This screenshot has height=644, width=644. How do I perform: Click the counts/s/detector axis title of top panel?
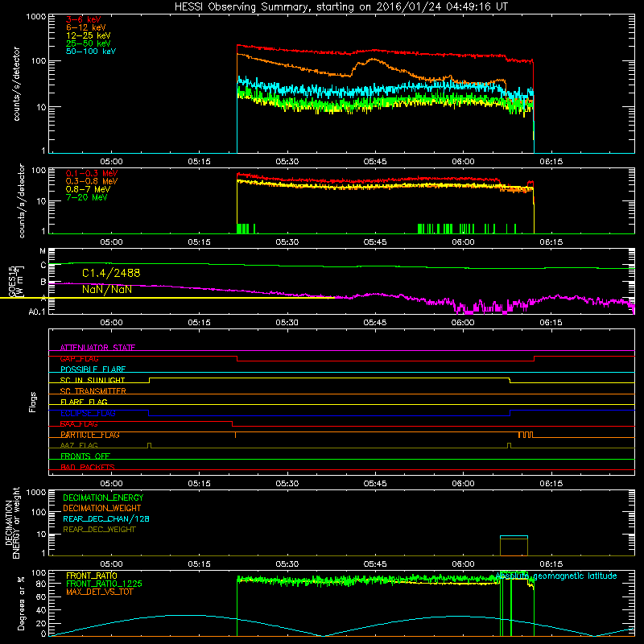pyautogui.click(x=16, y=84)
